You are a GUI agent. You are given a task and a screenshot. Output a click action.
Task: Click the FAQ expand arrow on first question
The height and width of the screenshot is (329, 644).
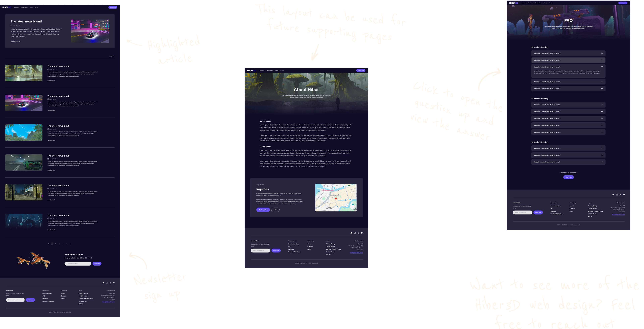click(602, 53)
